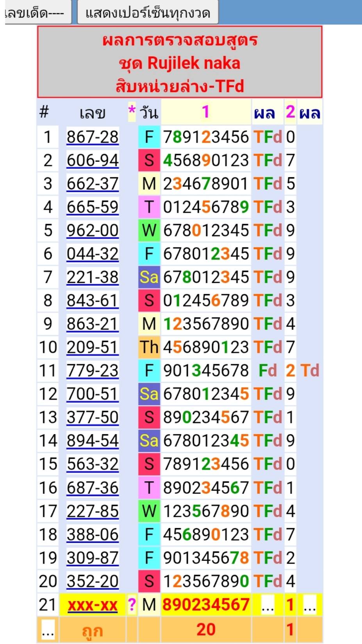Click the red xxx-xx prediction link
The image size is (362, 644).
93,605
